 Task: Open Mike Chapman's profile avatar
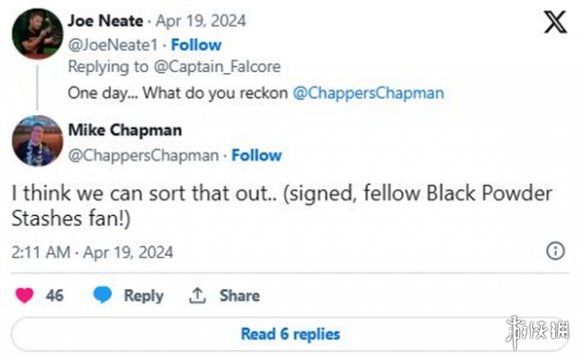[37, 141]
